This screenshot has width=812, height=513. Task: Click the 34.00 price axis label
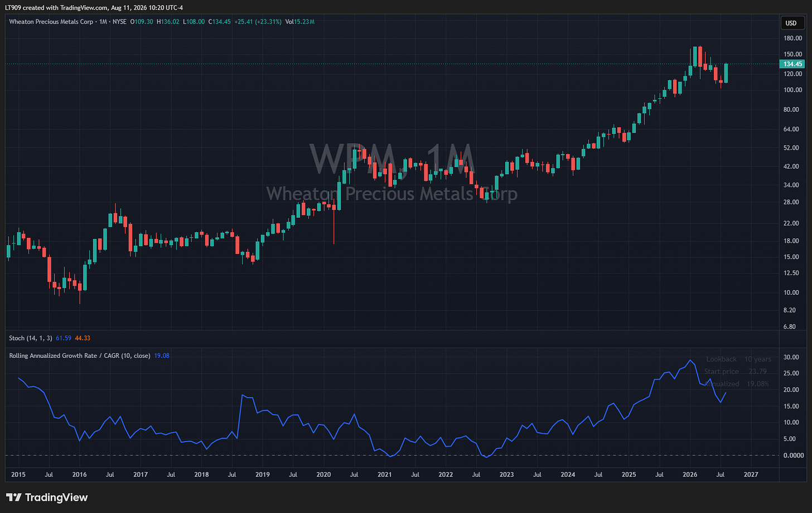[792, 185]
